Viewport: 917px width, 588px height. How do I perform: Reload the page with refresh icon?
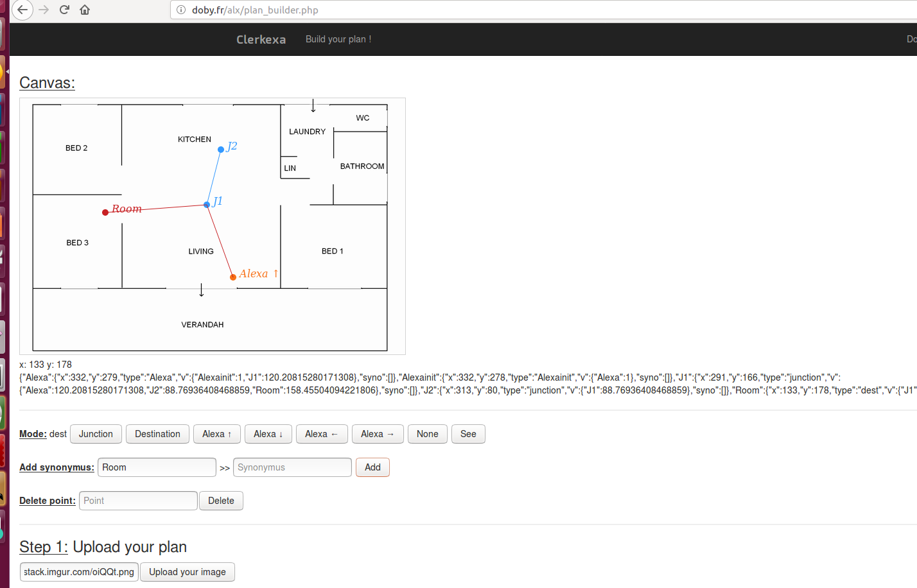[x=64, y=10]
